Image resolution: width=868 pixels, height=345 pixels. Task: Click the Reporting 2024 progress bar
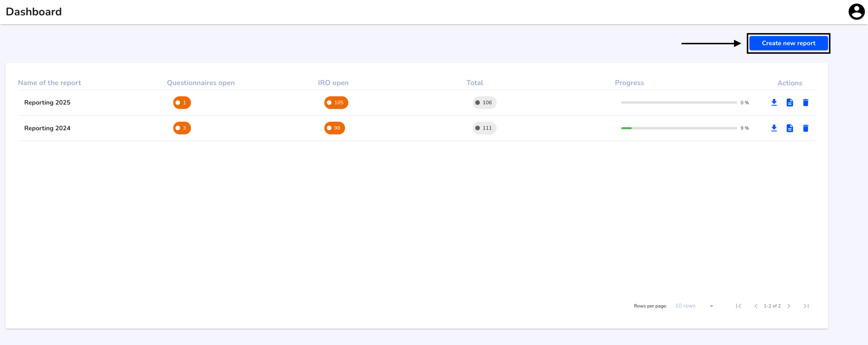679,128
